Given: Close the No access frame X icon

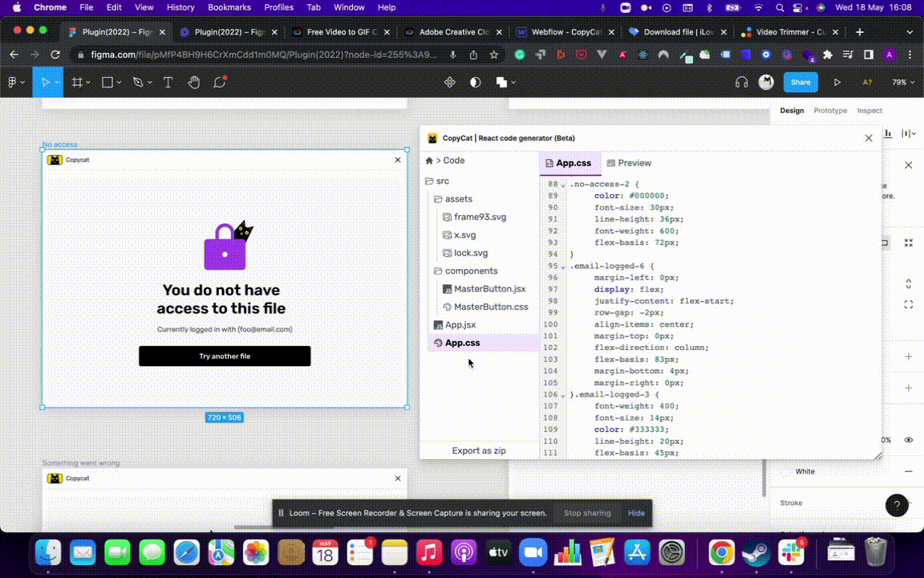Looking at the screenshot, I should [398, 160].
